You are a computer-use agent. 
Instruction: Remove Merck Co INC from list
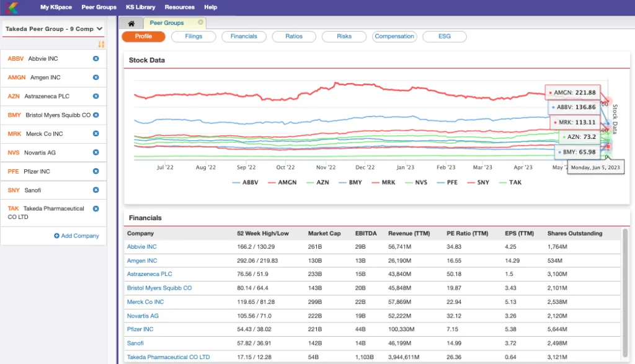pyautogui.click(x=96, y=133)
